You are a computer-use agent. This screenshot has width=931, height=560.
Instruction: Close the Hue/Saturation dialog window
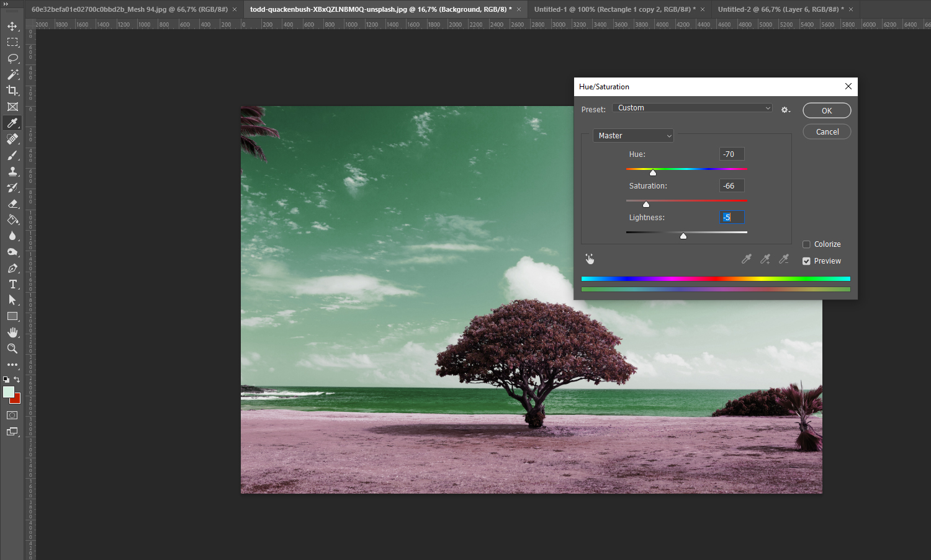[848, 86]
